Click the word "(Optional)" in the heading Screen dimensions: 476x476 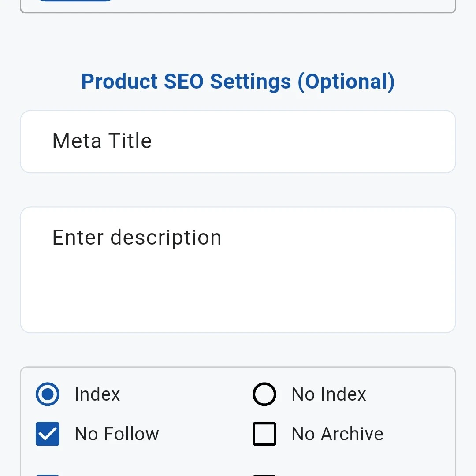point(346,82)
